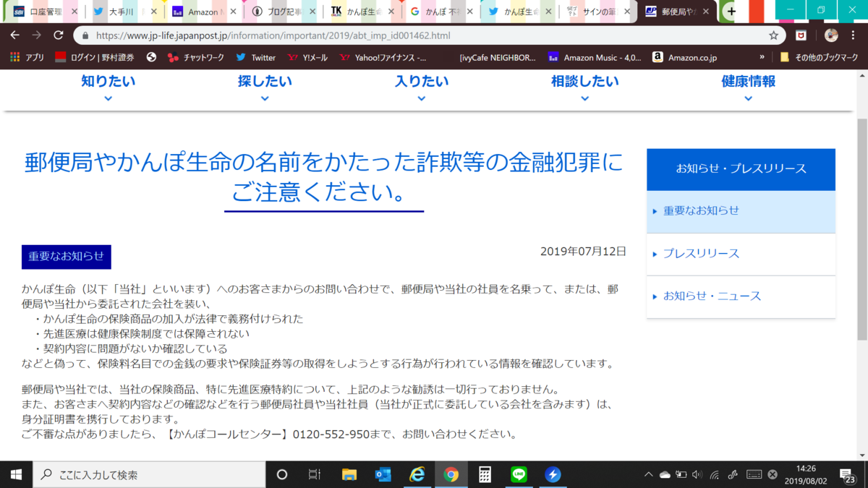This screenshot has width=868, height=488.
Task: Close the ブログ記事 tab
Action: click(311, 12)
